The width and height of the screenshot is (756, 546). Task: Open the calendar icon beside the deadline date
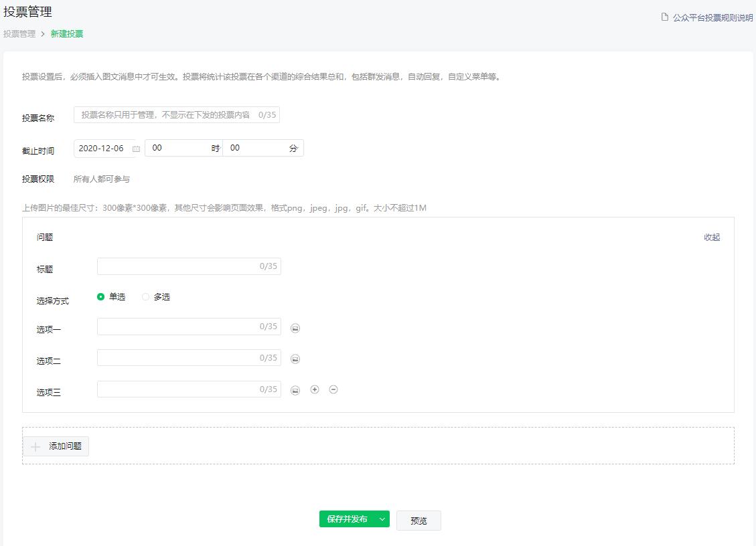coord(136,149)
